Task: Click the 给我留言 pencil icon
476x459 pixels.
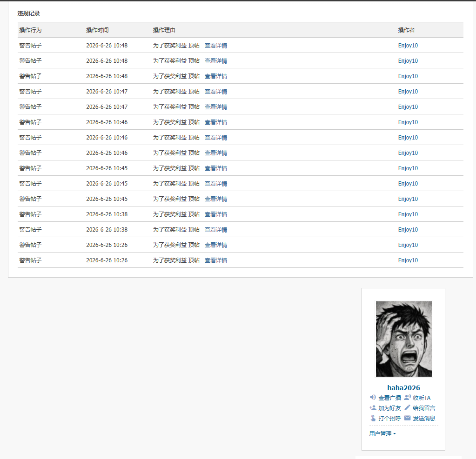Action: coord(408,407)
